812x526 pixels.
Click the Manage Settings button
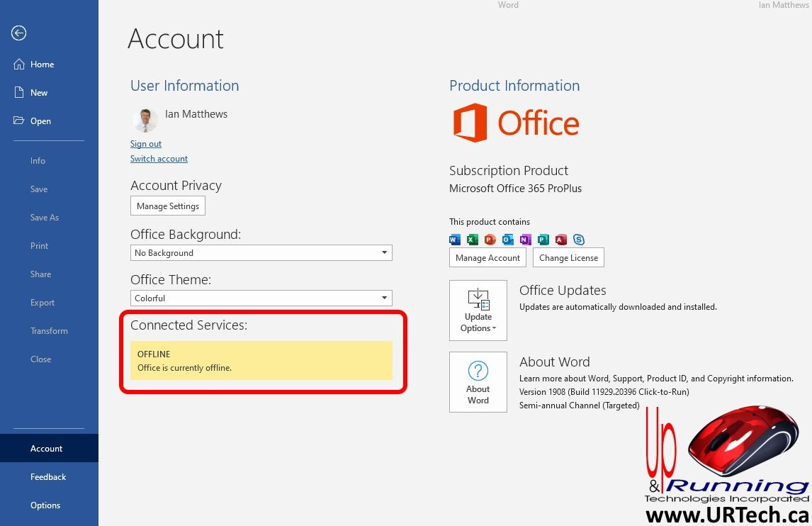168,206
